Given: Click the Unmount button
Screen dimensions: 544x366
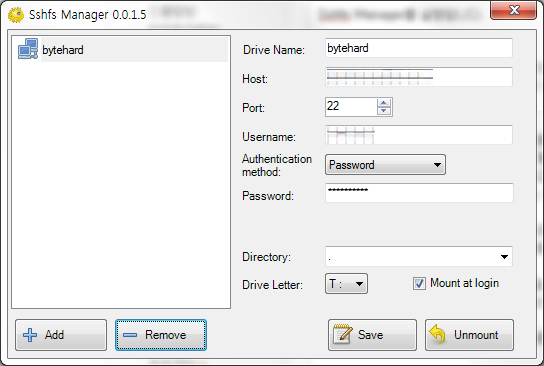Looking at the screenshot, I should click(x=469, y=335).
